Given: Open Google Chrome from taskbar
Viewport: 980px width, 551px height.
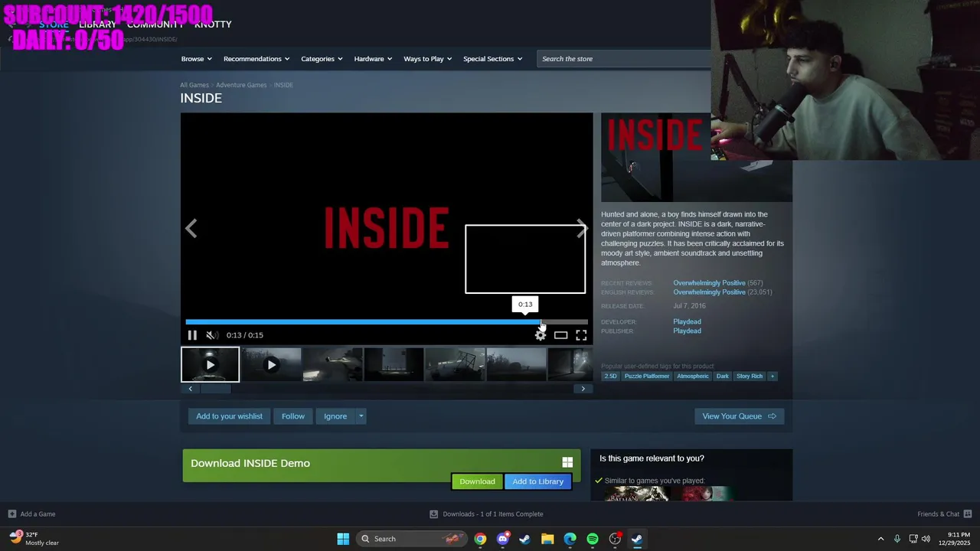Looking at the screenshot, I should point(480,539).
